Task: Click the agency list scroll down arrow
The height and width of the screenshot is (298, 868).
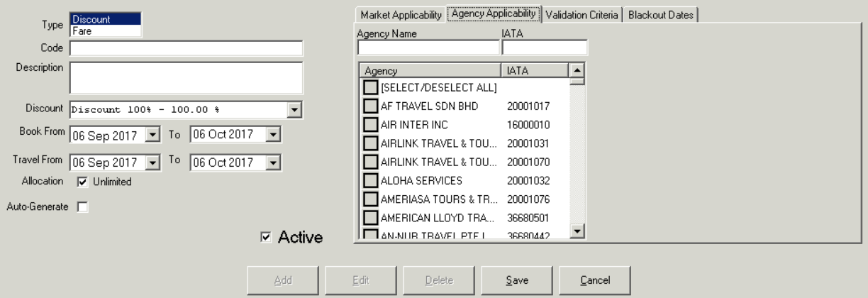Action: coord(577,231)
